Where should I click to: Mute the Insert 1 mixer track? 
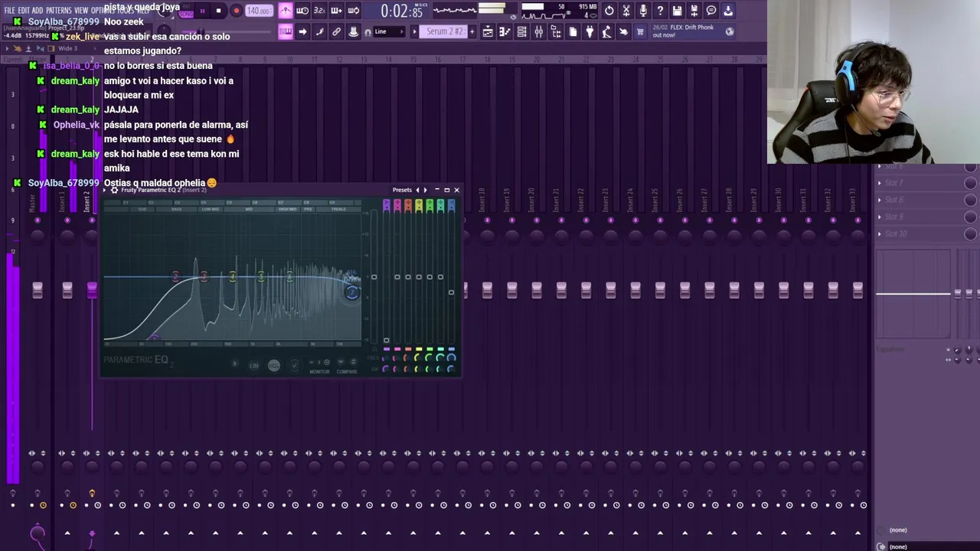pyautogui.click(x=67, y=220)
